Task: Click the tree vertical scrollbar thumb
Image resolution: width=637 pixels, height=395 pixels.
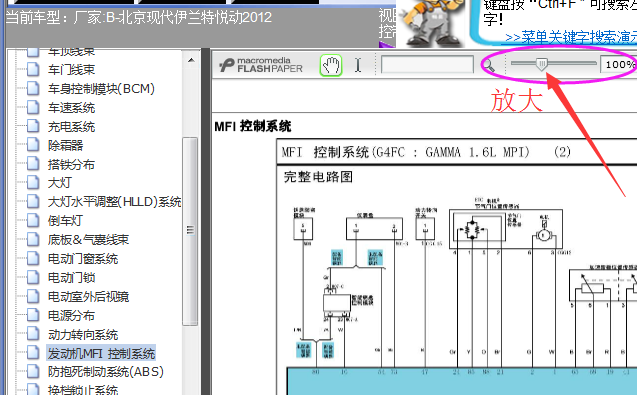Action: point(190,231)
